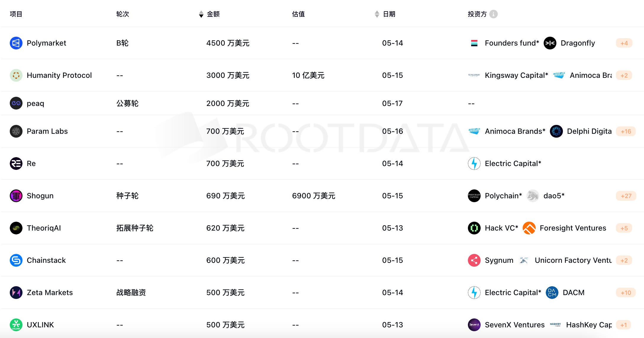The image size is (644, 338).
Task: Click the 项目 column header
Action: click(x=15, y=14)
